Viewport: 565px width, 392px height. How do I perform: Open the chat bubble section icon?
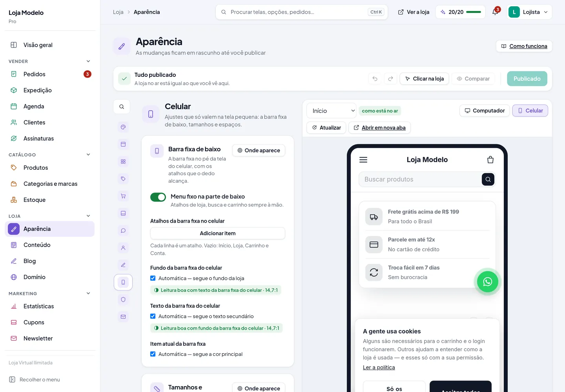pyautogui.click(x=123, y=230)
